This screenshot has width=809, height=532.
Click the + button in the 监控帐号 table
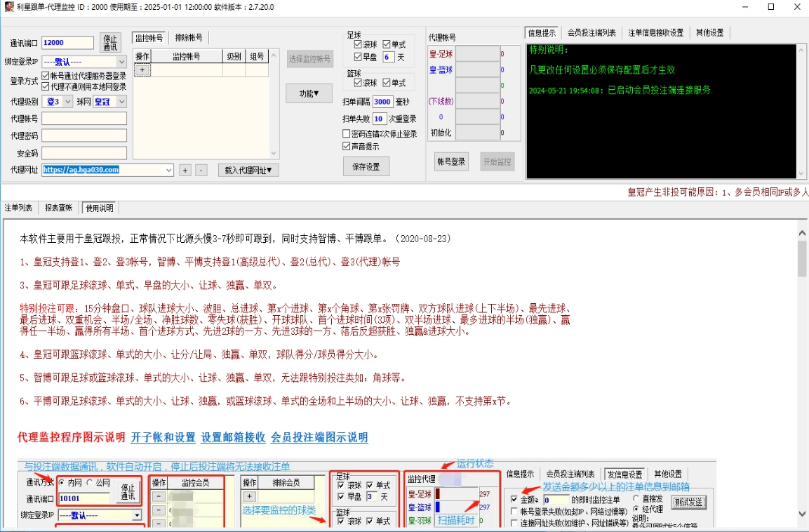(x=142, y=70)
